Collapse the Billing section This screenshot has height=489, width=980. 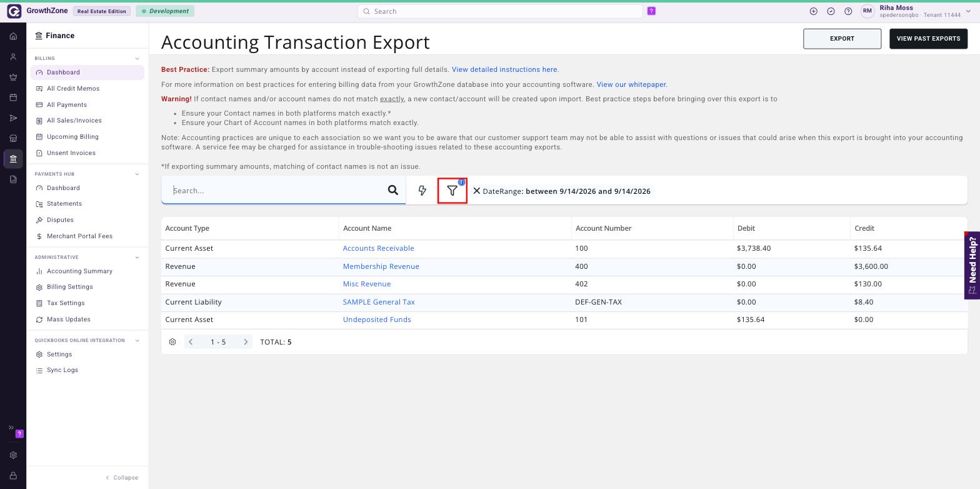[137, 59]
